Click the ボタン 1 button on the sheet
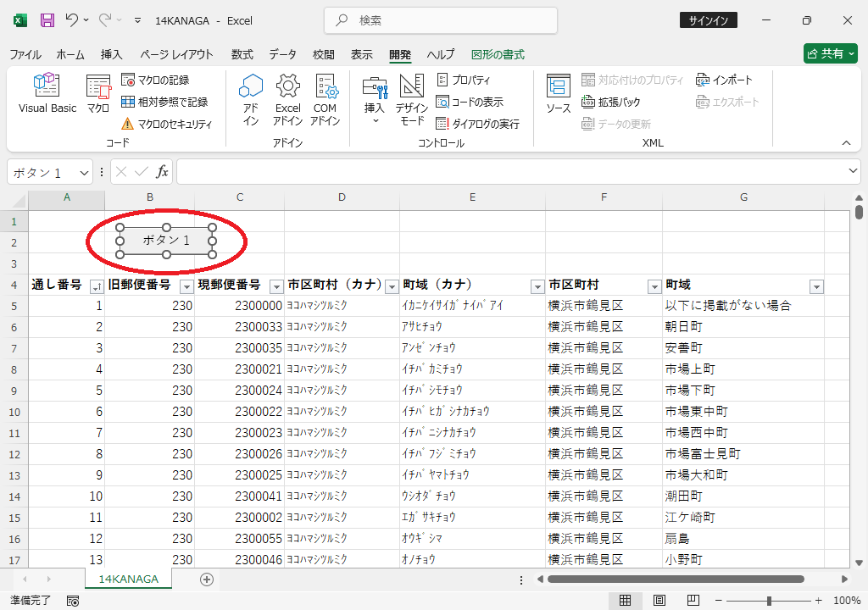The height and width of the screenshot is (610, 868). click(x=166, y=241)
